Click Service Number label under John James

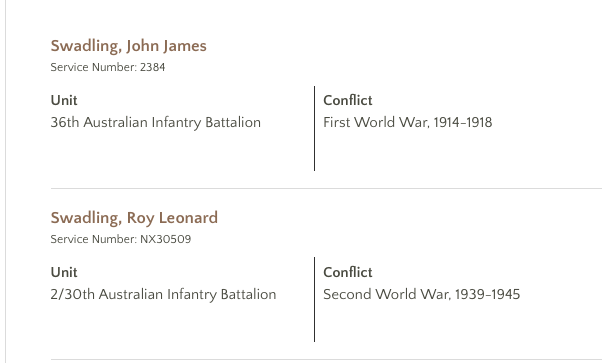coord(94,67)
